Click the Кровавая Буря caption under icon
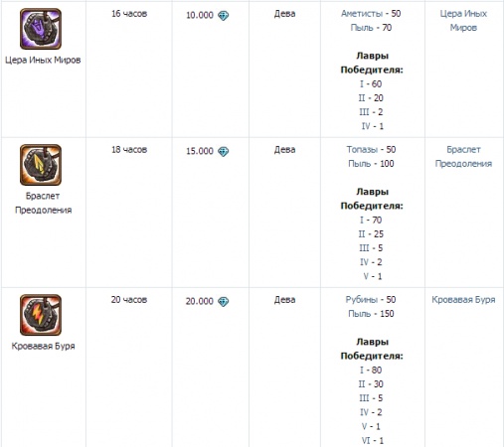 (43, 346)
